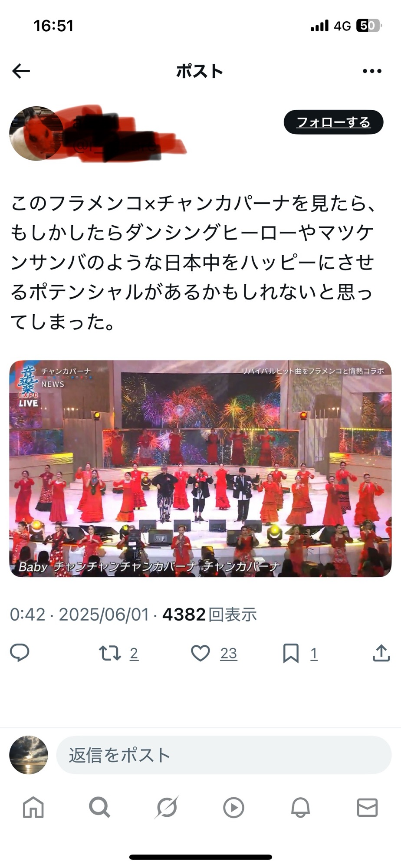Open the video play tab

pyautogui.click(x=233, y=808)
